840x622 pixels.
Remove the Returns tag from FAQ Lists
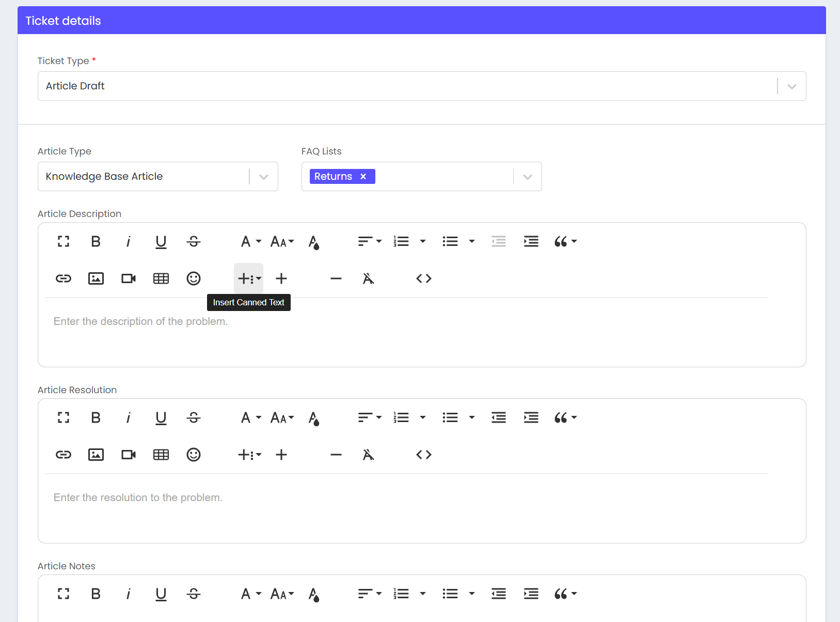(363, 177)
